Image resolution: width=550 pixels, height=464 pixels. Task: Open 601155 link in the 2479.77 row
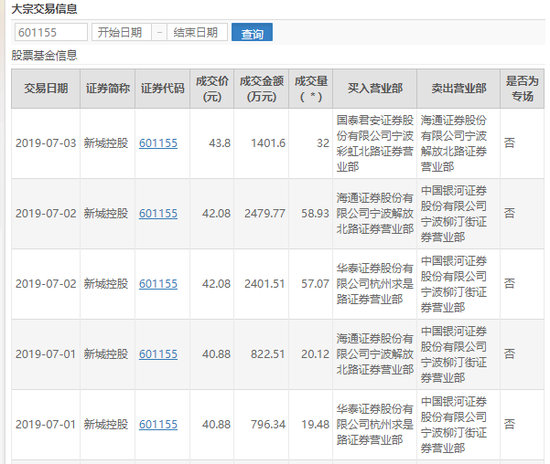click(158, 213)
